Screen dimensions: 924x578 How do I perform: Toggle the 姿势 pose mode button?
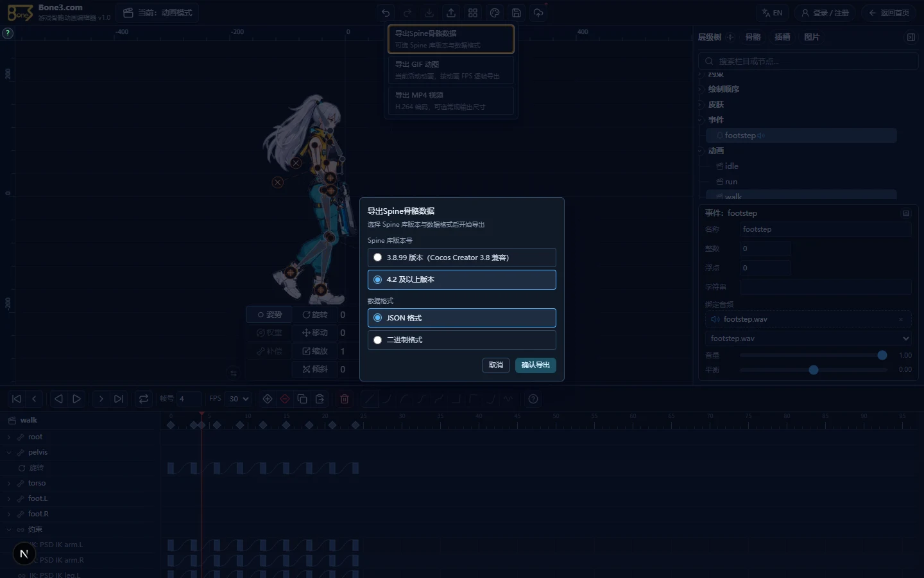coord(269,315)
